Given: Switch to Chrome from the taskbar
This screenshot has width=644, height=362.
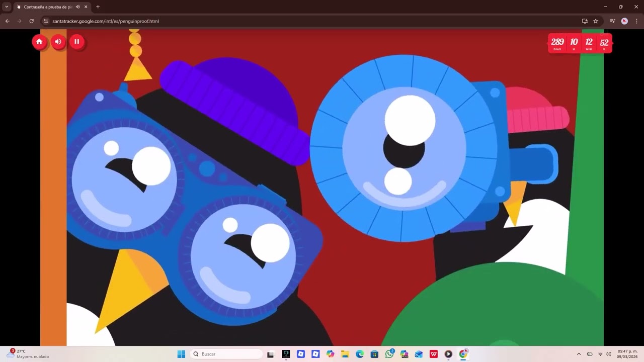Looking at the screenshot, I should tap(463, 354).
